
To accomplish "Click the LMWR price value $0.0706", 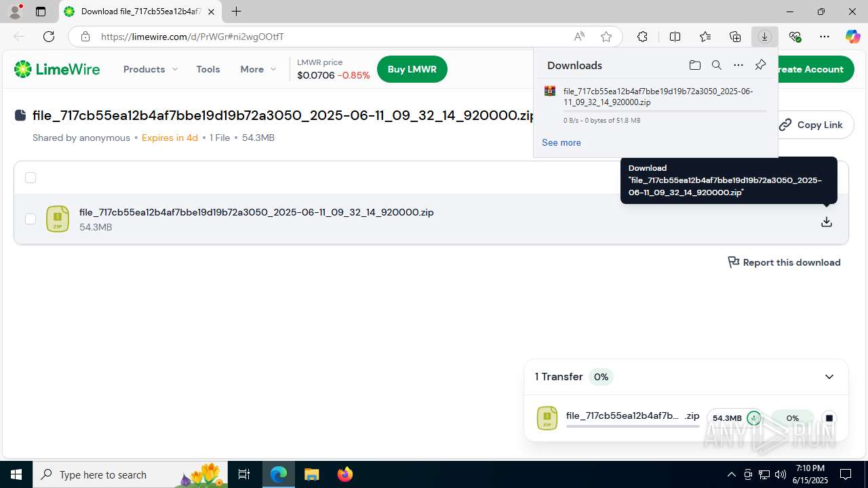I will [316, 75].
